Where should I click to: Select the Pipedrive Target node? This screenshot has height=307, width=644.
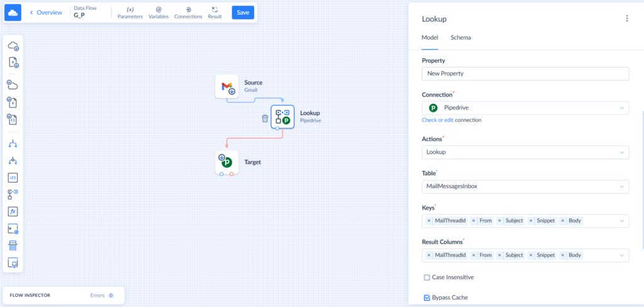226,162
